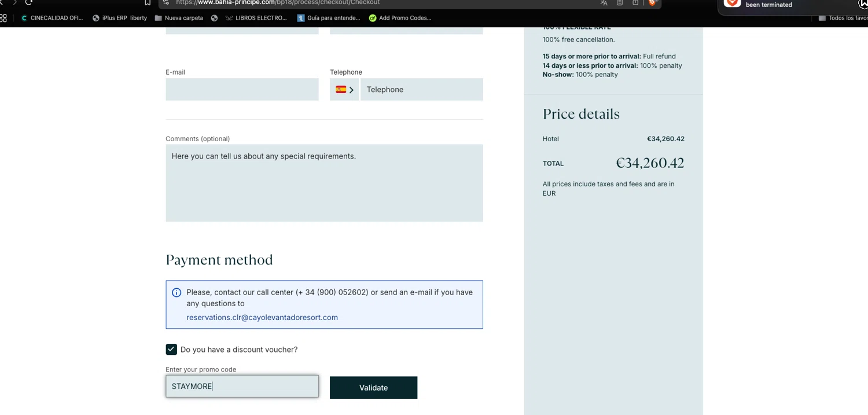Click the Comments text area
Image resolution: width=868 pixels, height=415 pixels.
point(324,183)
